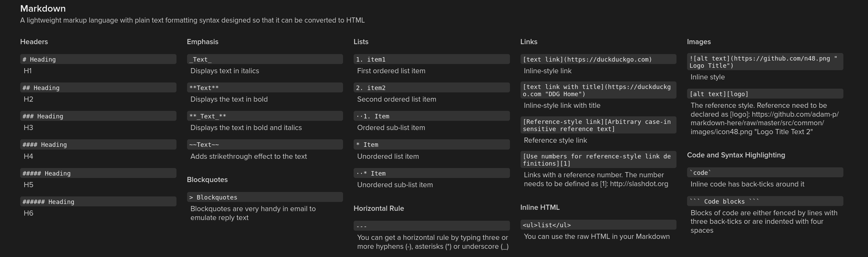This screenshot has height=257, width=868.
Task: Click 'Reference style link' description
Action: point(555,140)
